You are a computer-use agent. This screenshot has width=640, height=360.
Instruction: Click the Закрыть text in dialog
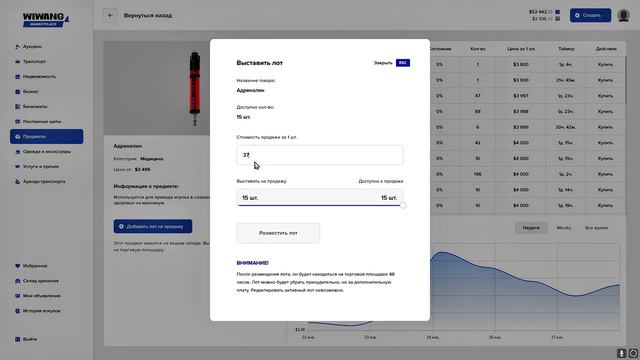[383, 63]
